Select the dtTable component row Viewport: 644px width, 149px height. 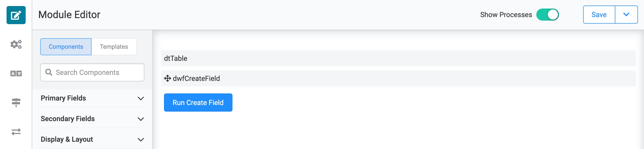point(398,58)
